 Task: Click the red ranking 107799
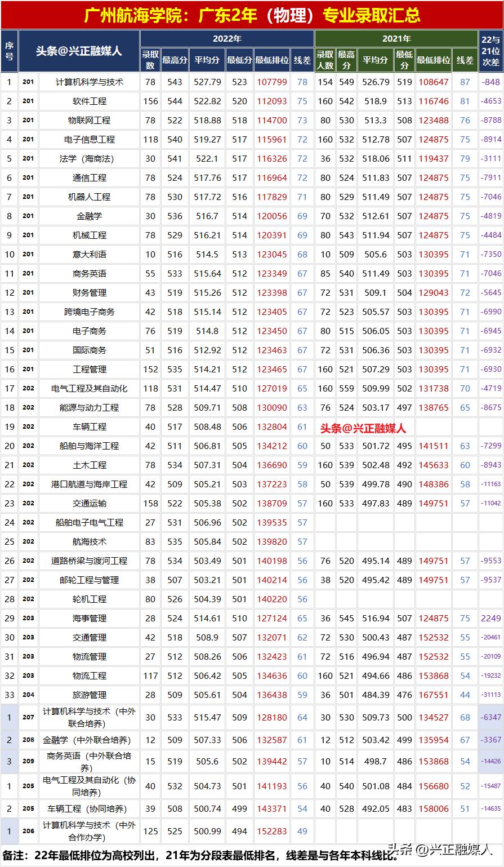pyautogui.click(x=271, y=82)
